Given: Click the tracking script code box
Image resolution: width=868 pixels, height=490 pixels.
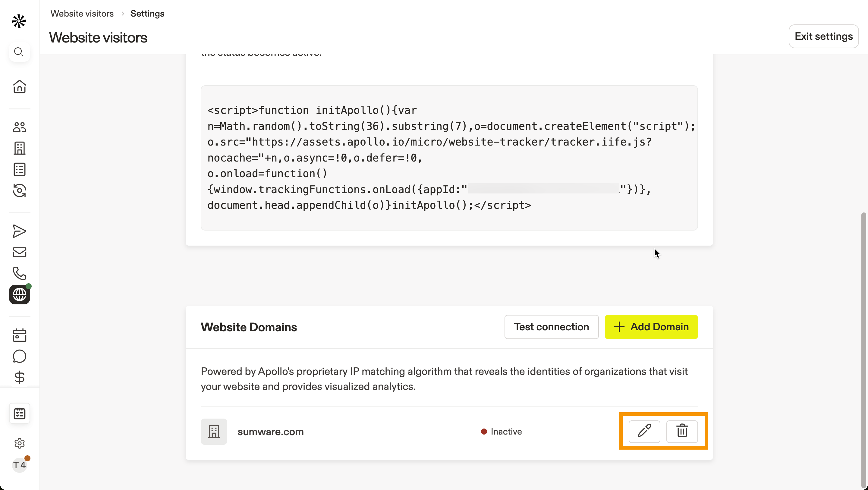Looking at the screenshot, I should click(x=449, y=158).
